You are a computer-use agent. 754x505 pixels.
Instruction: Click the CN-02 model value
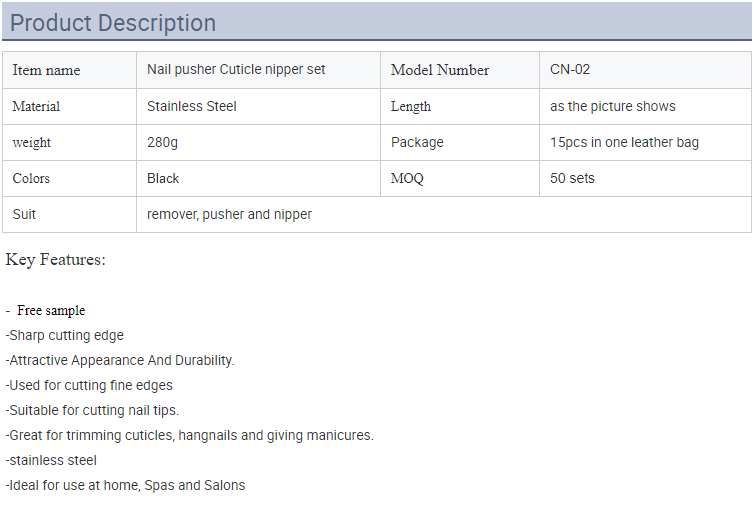pyautogui.click(x=570, y=69)
